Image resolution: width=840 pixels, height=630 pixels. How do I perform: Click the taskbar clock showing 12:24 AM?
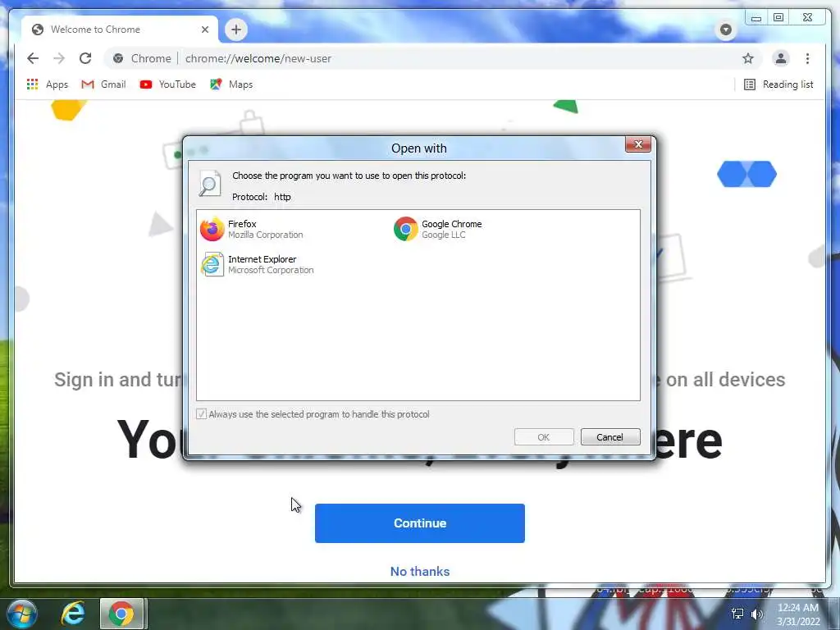797,614
